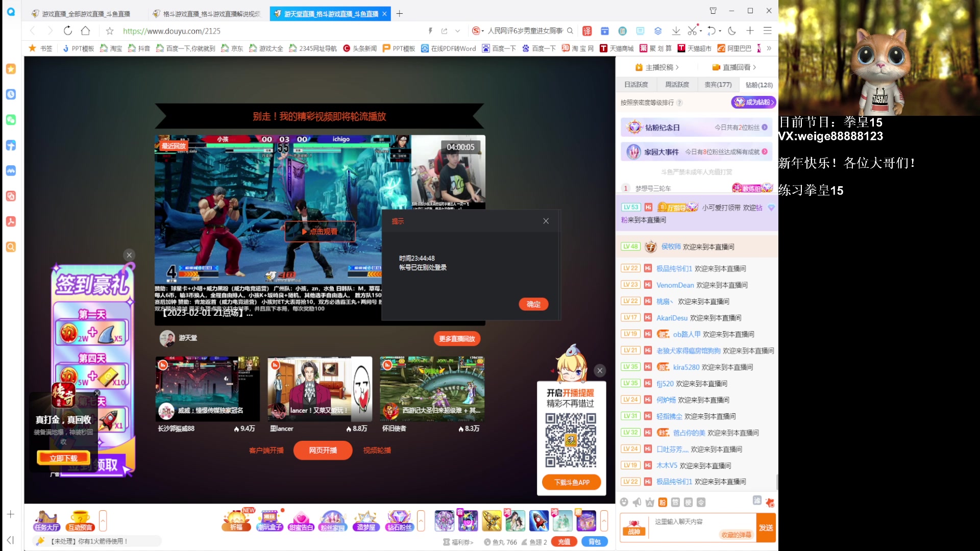Click 更多直播回放 button
This screenshot has height=551, width=980.
click(x=457, y=339)
